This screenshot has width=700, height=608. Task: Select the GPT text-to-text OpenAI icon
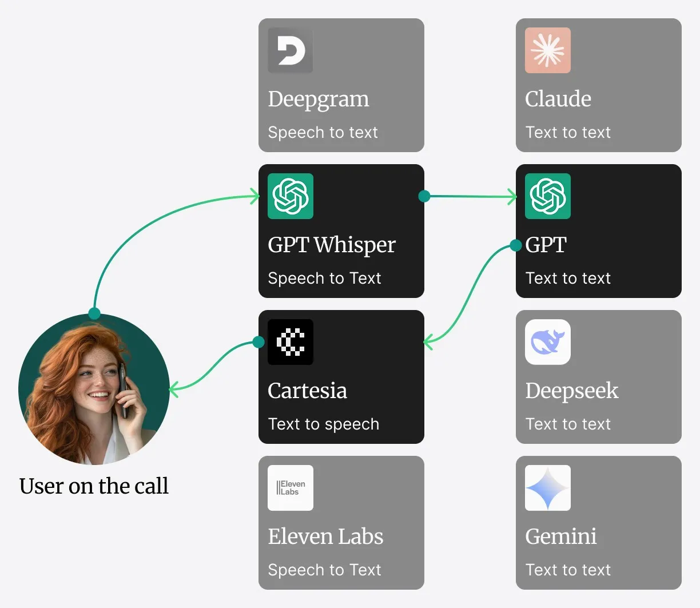click(547, 196)
